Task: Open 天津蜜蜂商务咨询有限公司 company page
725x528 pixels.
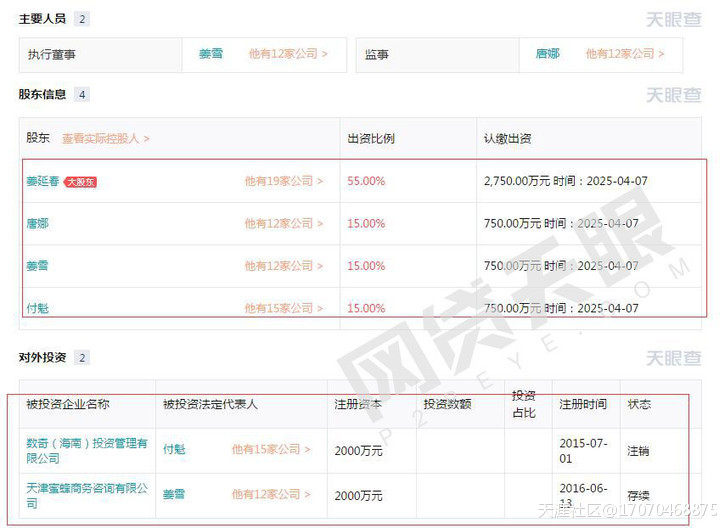Action: point(86,494)
